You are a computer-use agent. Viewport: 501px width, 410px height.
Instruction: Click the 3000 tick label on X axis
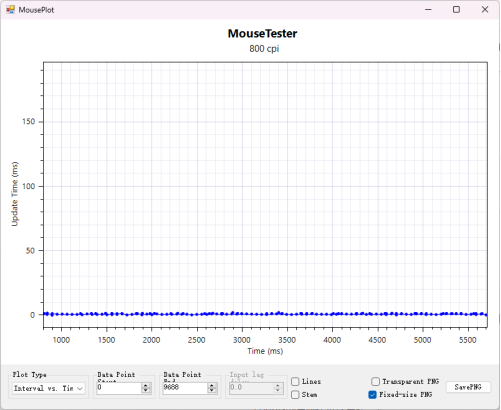242,340
